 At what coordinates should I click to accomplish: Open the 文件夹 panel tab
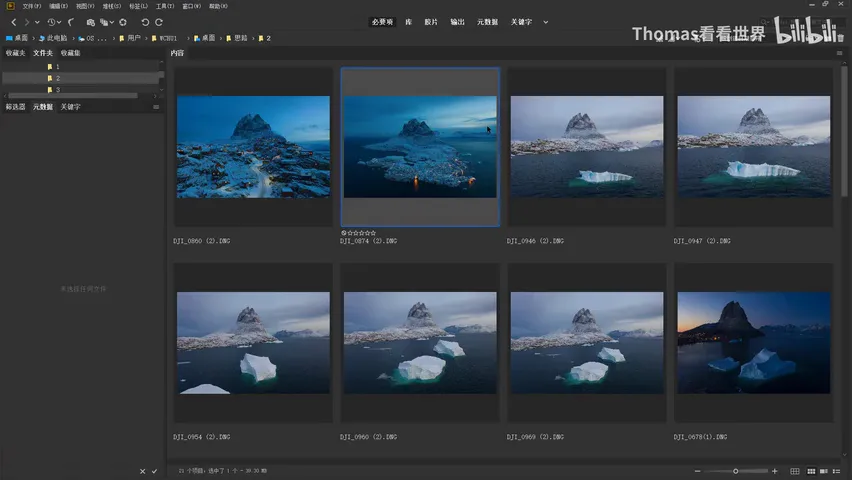[x=43, y=53]
